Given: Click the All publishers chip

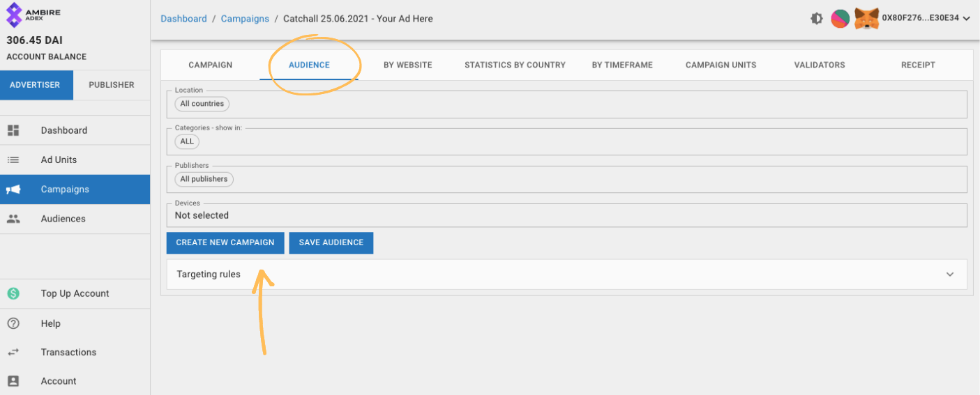Looking at the screenshot, I should pyautogui.click(x=204, y=179).
